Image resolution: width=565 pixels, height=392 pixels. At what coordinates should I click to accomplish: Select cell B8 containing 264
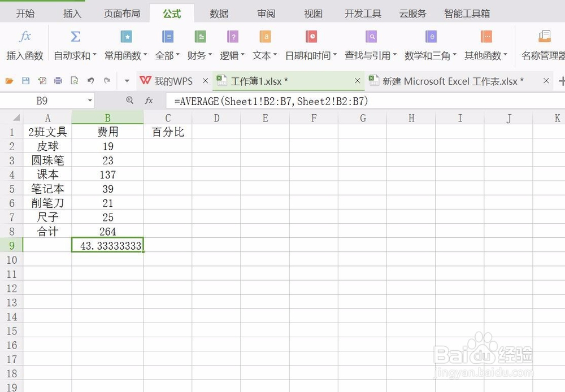coord(108,231)
